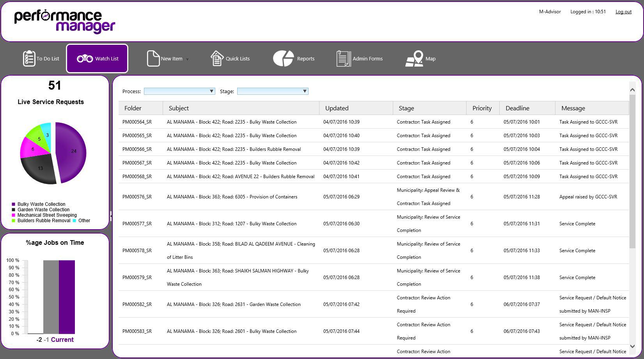Select row PM000577_SR
Viewport: 644px width, 359px height.
pos(374,223)
